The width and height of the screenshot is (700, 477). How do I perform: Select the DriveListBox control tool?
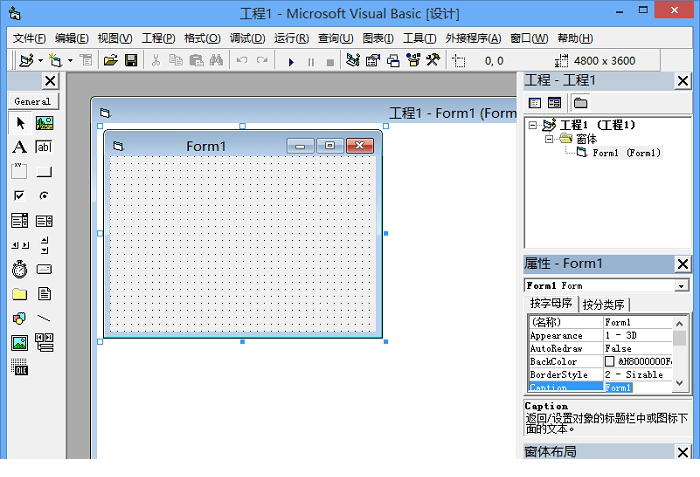pos(44,269)
